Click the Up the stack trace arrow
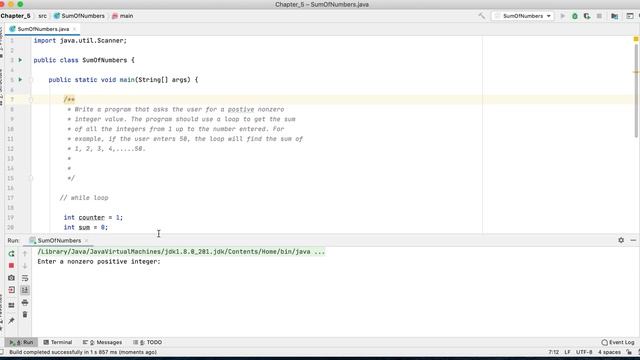The height and width of the screenshot is (360, 640). [25, 253]
